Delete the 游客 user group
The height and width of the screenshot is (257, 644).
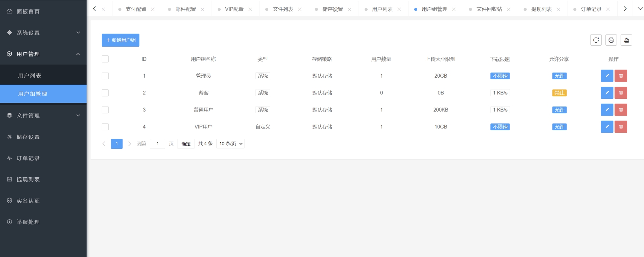tap(621, 93)
